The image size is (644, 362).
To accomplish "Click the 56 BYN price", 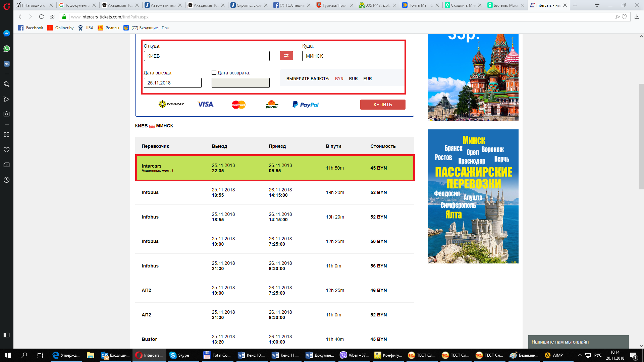I will pyautogui.click(x=379, y=266).
